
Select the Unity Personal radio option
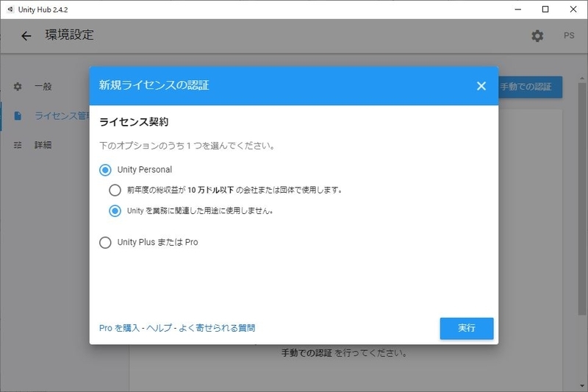tap(105, 170)
